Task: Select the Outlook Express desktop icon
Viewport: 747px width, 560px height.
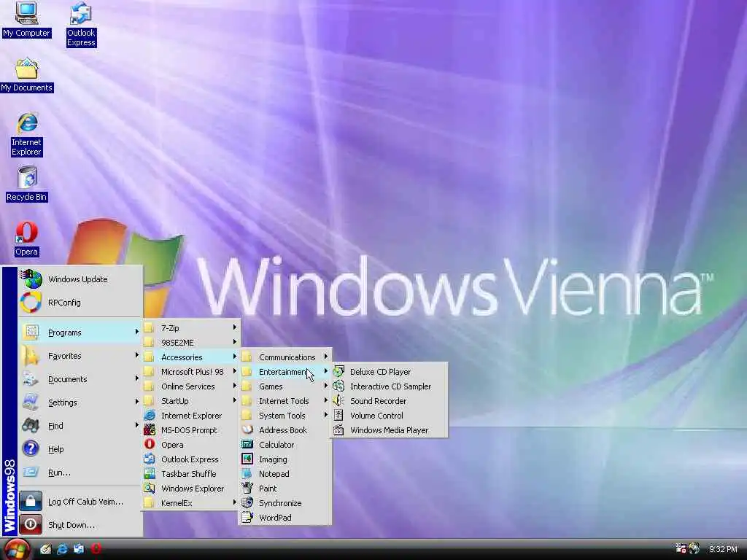Action: coord(81,24)
